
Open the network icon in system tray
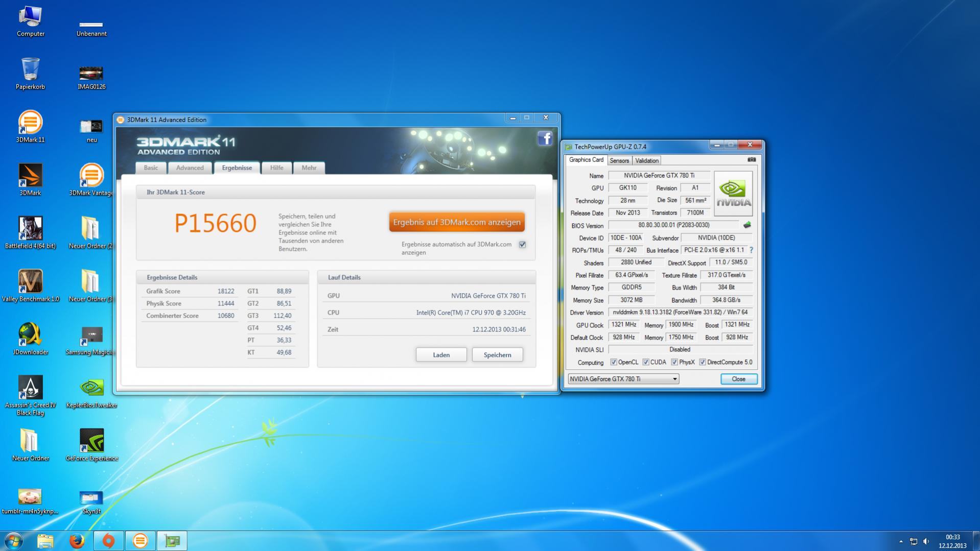(x=913, y=541)
